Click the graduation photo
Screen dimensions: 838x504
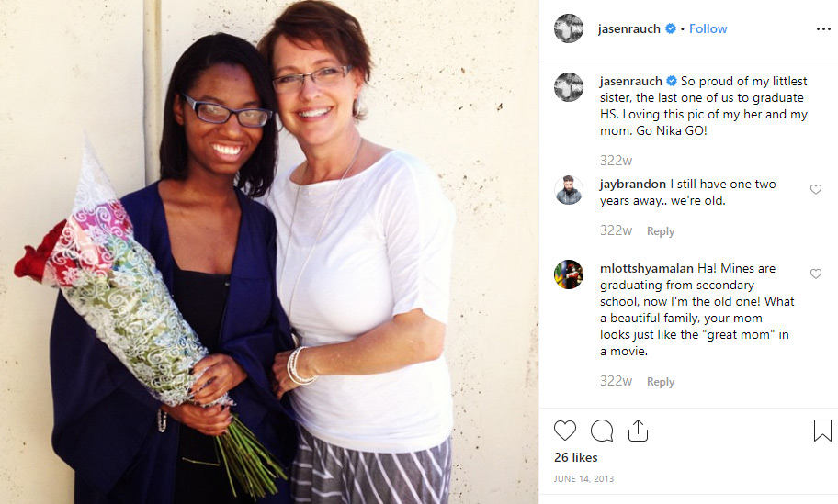tap(269, 252)
